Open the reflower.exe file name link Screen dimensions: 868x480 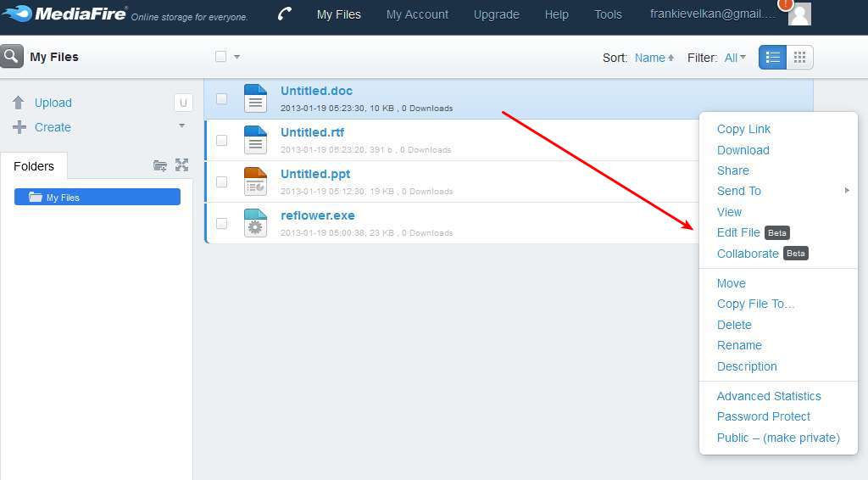pyautogui.click(x=318, y=215)
